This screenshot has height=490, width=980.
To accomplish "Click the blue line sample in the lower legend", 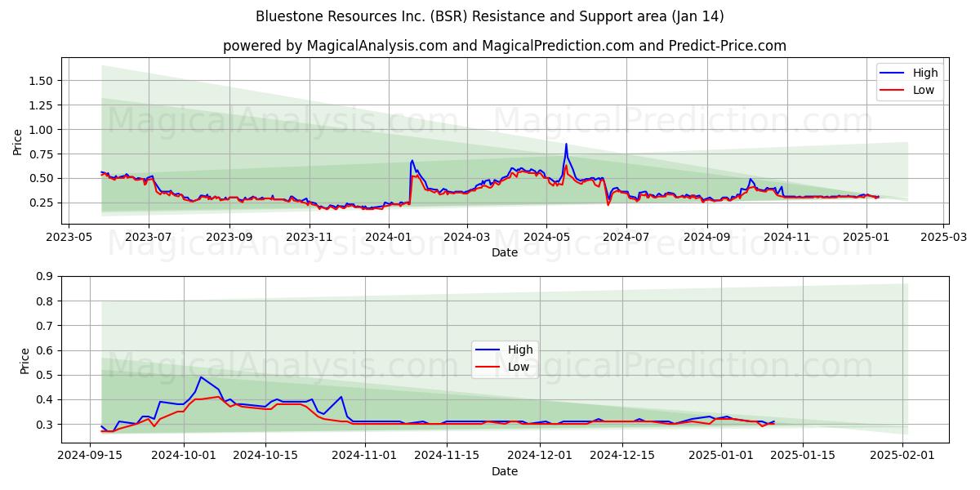I will 488,350.
